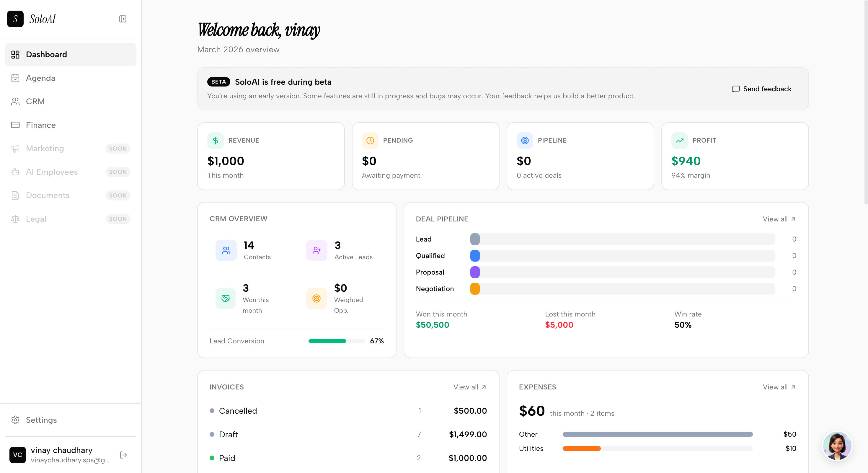Select the Agenda calendar icon

point(15,78)
